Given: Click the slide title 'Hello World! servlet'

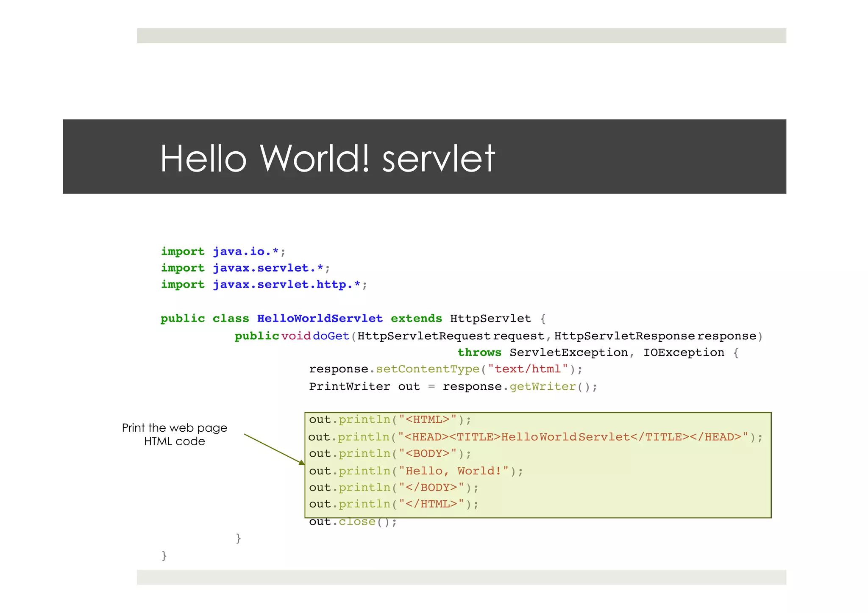Looking at the screenshot, I should [x=327, y=158].
